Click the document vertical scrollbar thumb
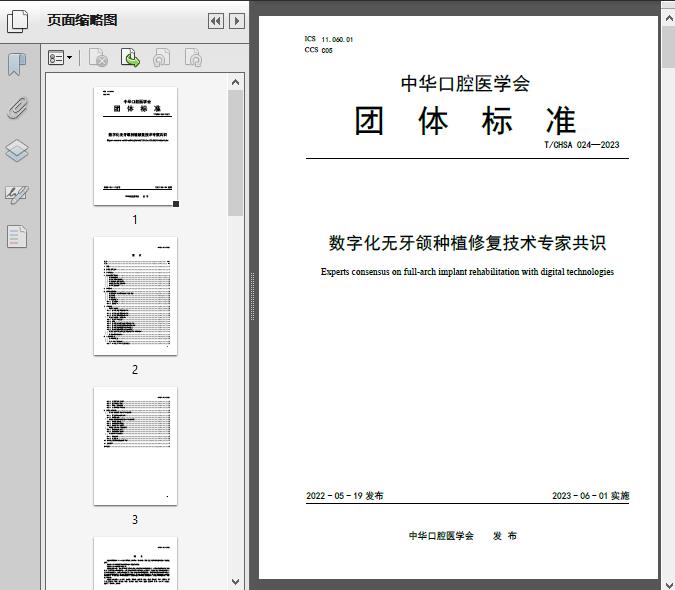This screenshot has width=675, height=590. [x=669, y=46]
